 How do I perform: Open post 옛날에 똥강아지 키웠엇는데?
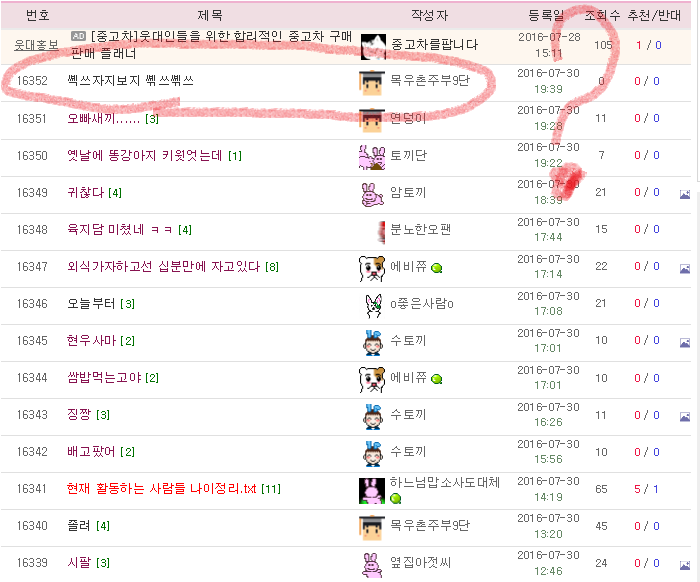click(x=145, y=155)
